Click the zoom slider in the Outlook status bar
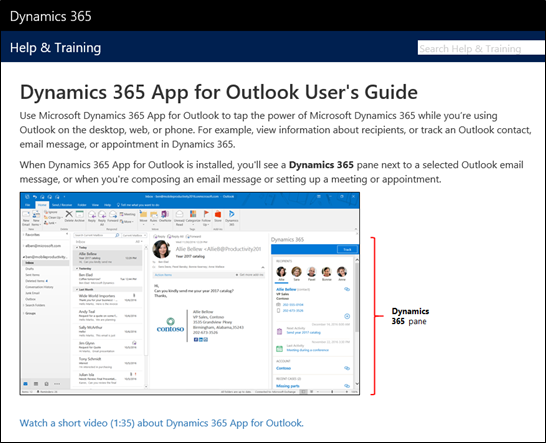546x443 pixels. pos(332,392)
